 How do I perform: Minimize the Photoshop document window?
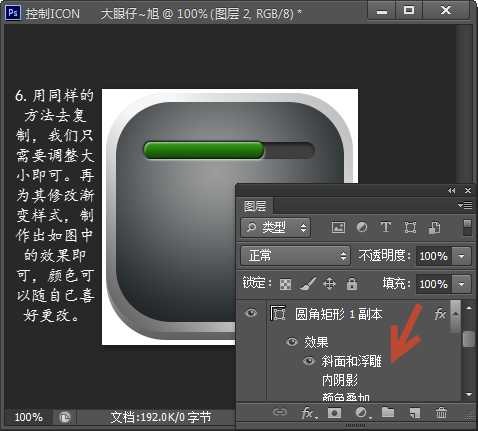(x=382, y=11)
